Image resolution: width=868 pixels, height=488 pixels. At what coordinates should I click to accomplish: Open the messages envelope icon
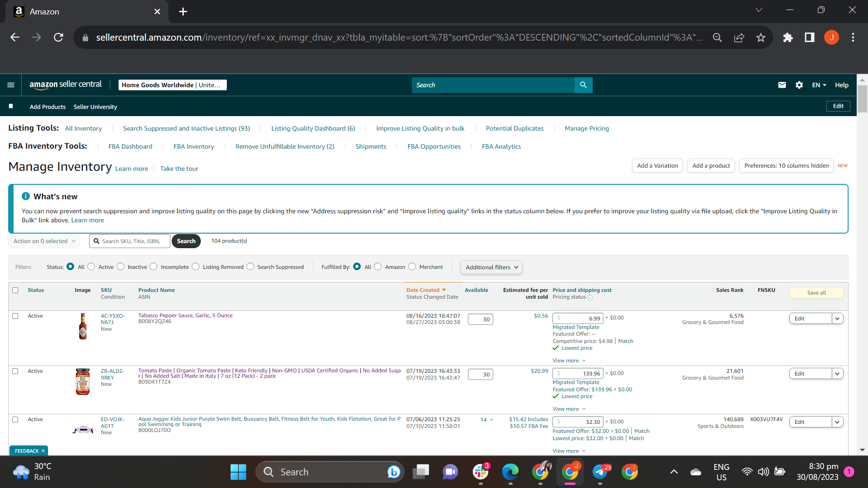click(x=782, y=85)
